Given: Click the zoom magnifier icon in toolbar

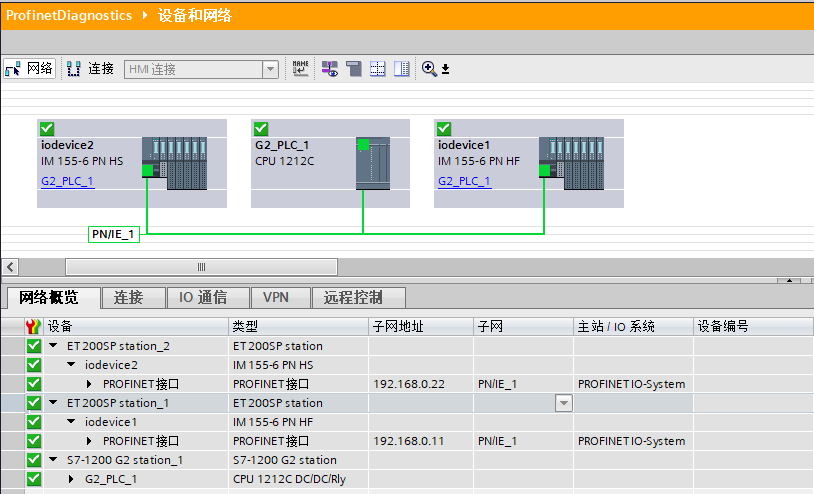Looking at the screenshot, I should pos(430,69).
